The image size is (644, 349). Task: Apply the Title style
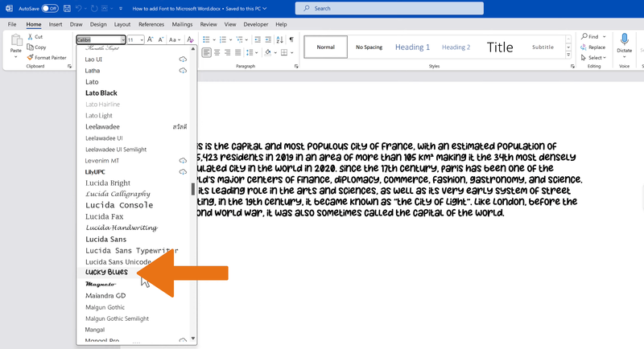pyautogui.click(x=500, y=47)
